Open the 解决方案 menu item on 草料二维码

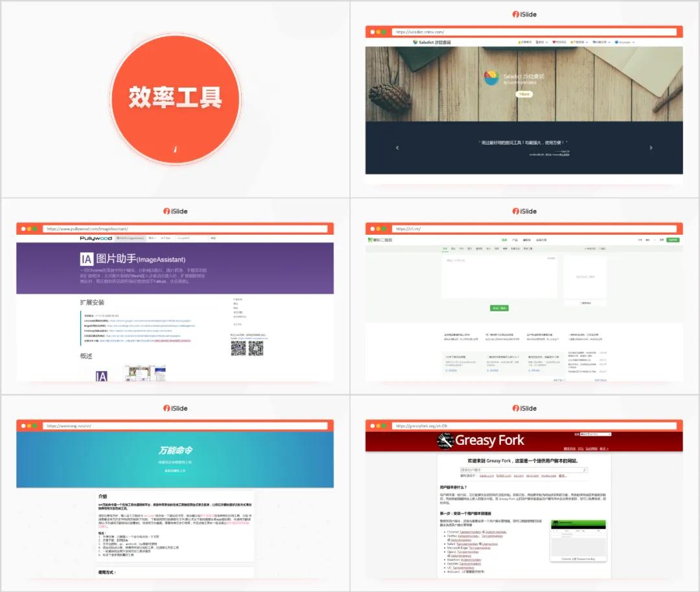[528, 239]
